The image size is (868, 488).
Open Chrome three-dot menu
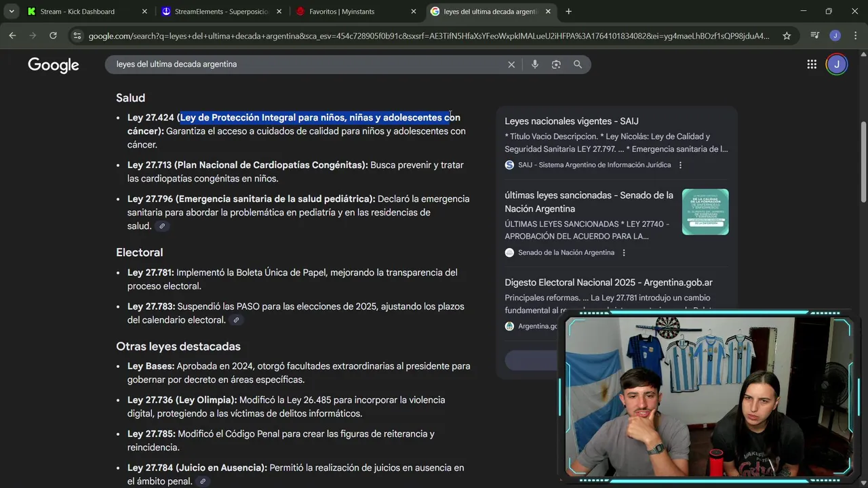tap(854, 36)
